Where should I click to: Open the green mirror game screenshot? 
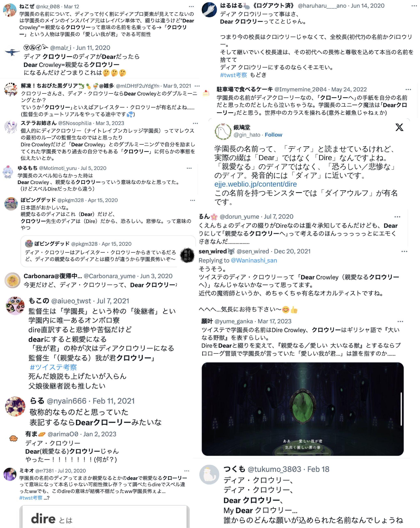pyautogui.click(x=302, y=409)
